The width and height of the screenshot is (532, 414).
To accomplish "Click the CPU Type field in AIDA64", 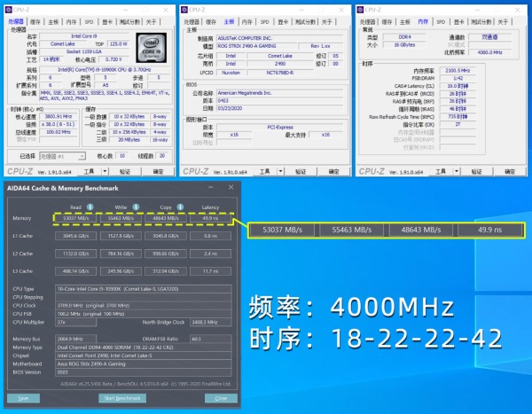I will coord(143,289).
